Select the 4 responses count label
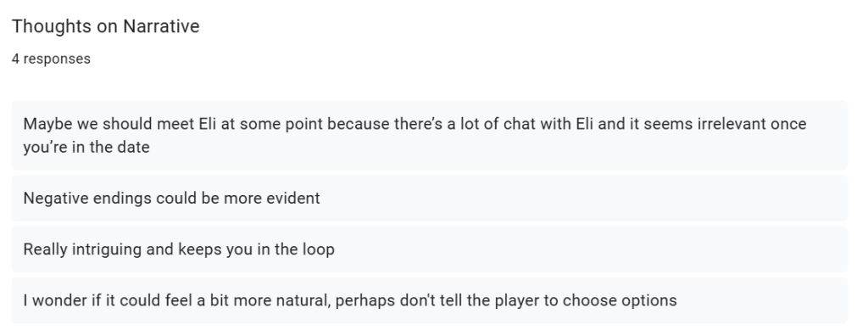This screenshot has height=336, width=868. coord(51,59)
